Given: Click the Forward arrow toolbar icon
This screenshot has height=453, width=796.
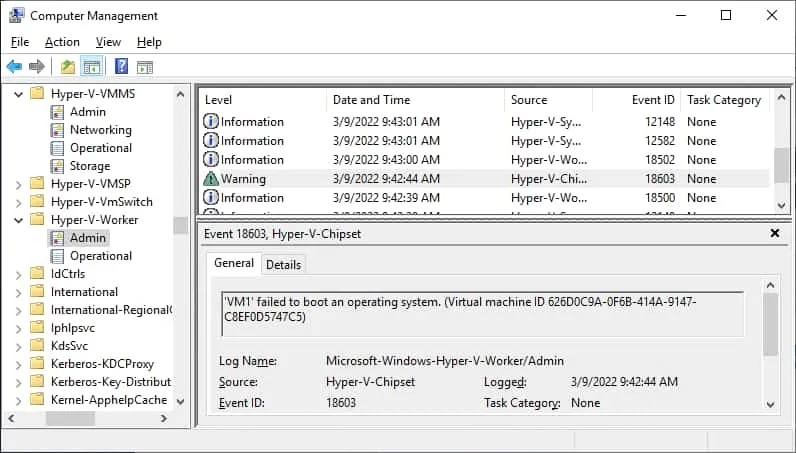Looking at the screenshot, I should 37,67.
